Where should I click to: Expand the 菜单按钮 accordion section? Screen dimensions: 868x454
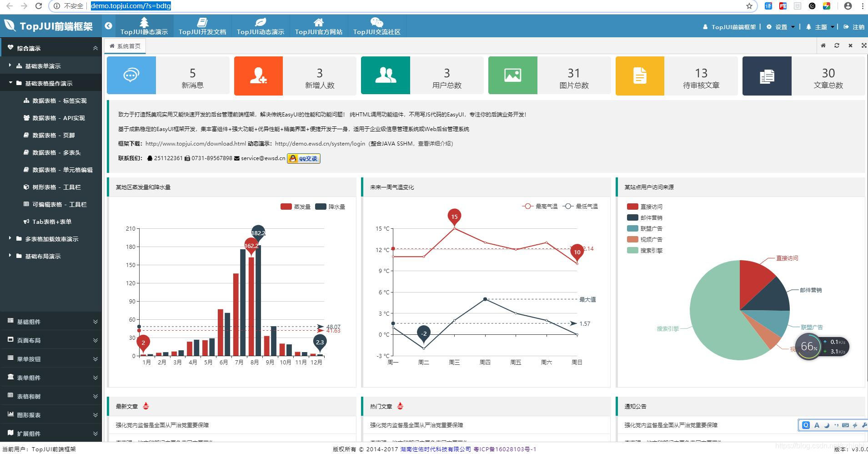pyautogui.click(x=51, y=359)
